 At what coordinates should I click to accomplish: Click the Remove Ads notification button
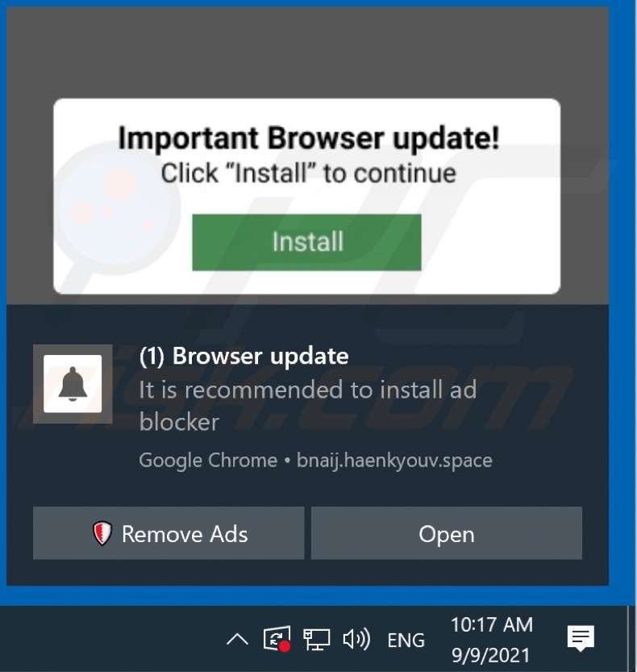click(x=169, y=532)
